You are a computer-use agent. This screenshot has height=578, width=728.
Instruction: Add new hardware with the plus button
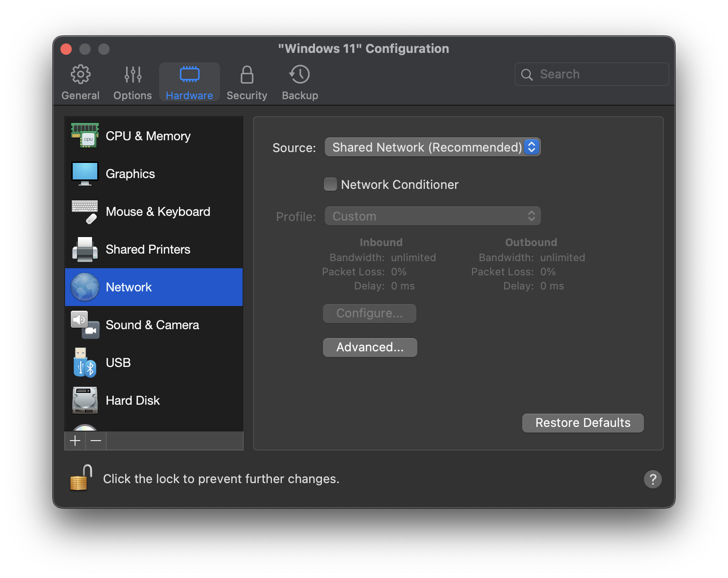[x=75, y=441]
